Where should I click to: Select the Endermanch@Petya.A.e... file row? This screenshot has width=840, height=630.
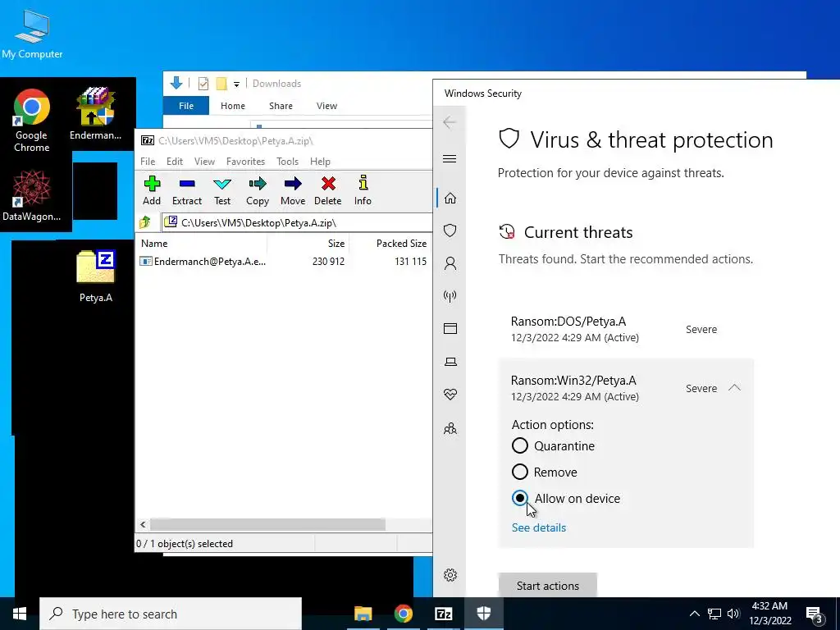284,262
